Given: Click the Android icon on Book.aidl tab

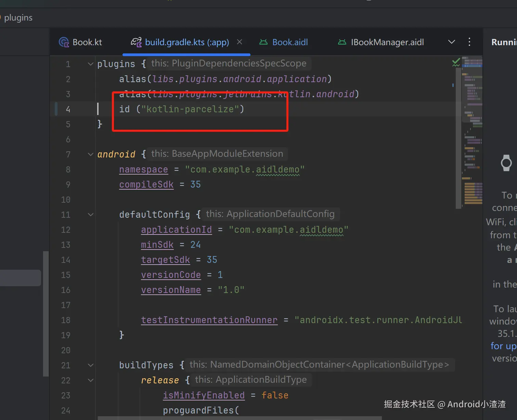Looking at the screenshot, I should tap(263, 42).
